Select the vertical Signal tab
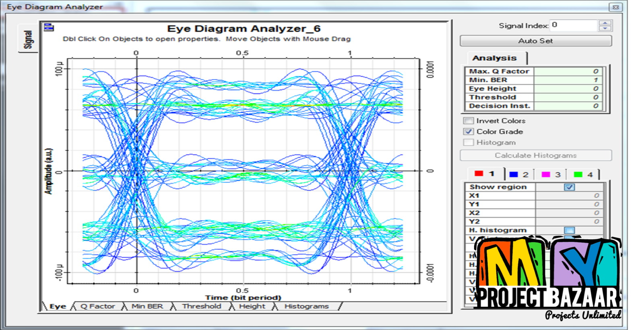 28,39
